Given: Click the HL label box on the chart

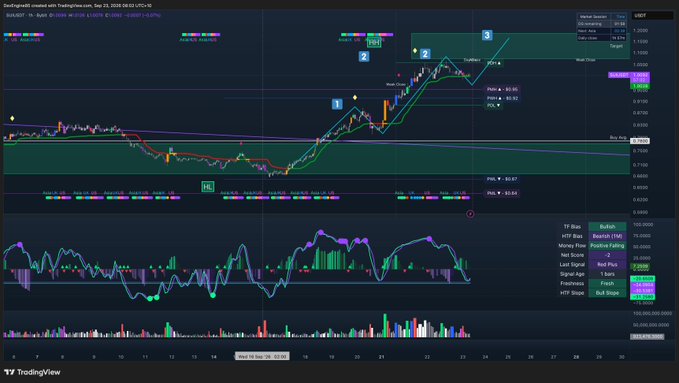Looking at the screenshot, I should (208, 187).
